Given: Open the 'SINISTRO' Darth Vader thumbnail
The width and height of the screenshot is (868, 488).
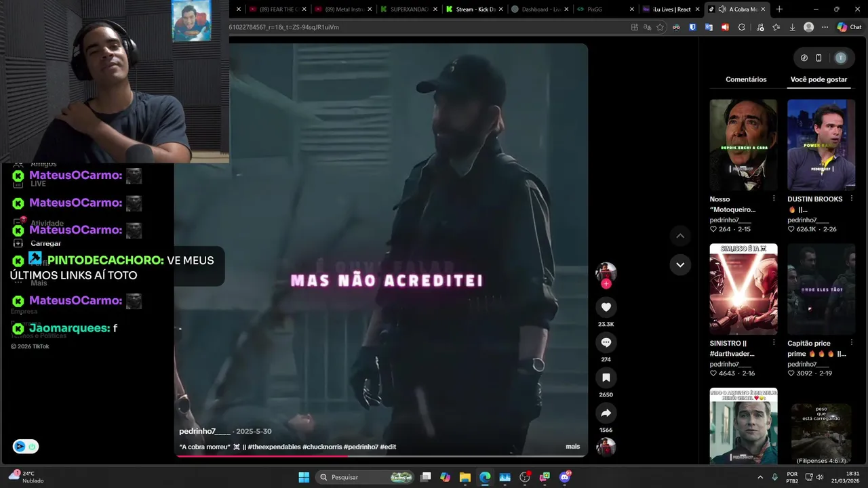Looking at the screenshot, I should click(x=743, y=289).
